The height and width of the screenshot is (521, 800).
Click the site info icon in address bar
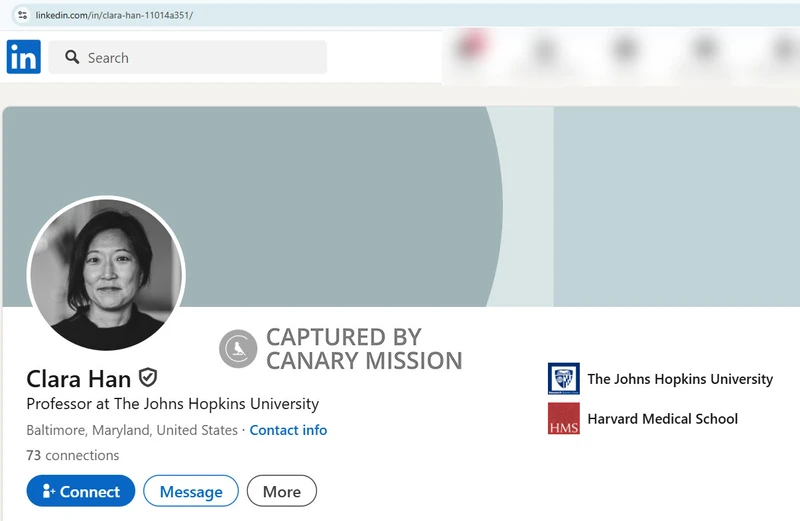click(22, 15)
